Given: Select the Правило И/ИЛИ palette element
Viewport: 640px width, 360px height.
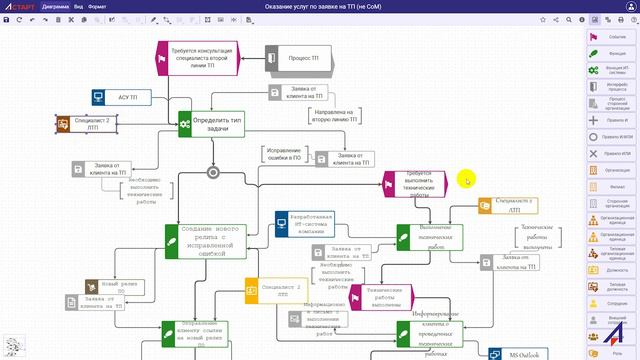Looking at the screenshot, I should [x=611, y=137].
